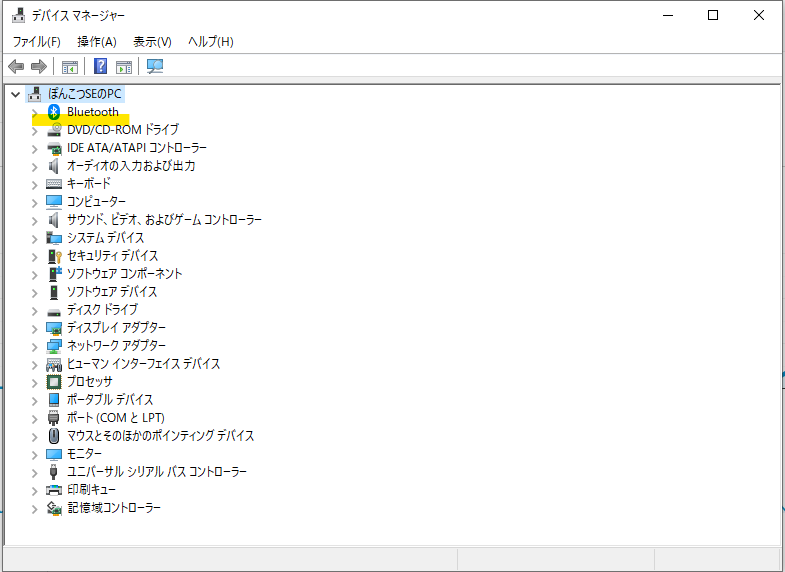Minimize the デバイス マネージャー window
The height and width of the screenshot is (572, 785).
[x=668, y=15]
